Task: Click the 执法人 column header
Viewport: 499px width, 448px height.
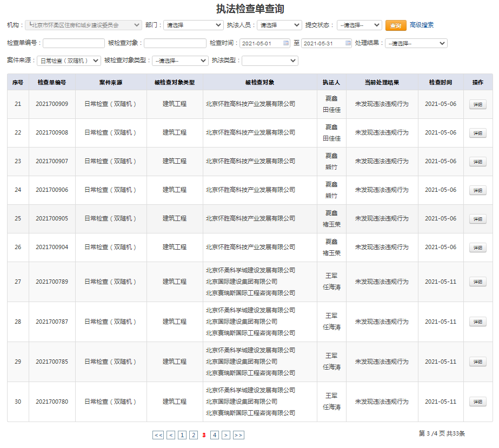Action: 331,82
